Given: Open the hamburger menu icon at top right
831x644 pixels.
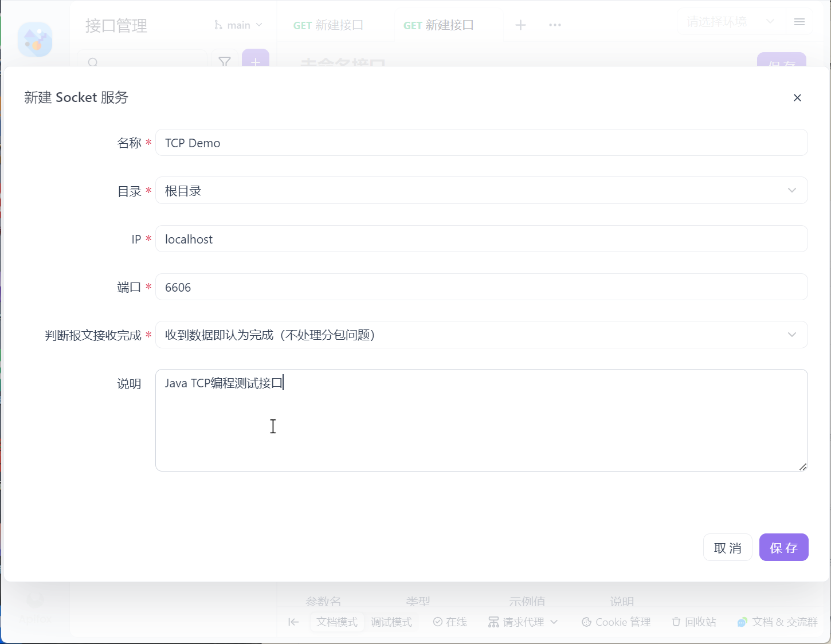Looking at the screenshot, I should [799, 22].
